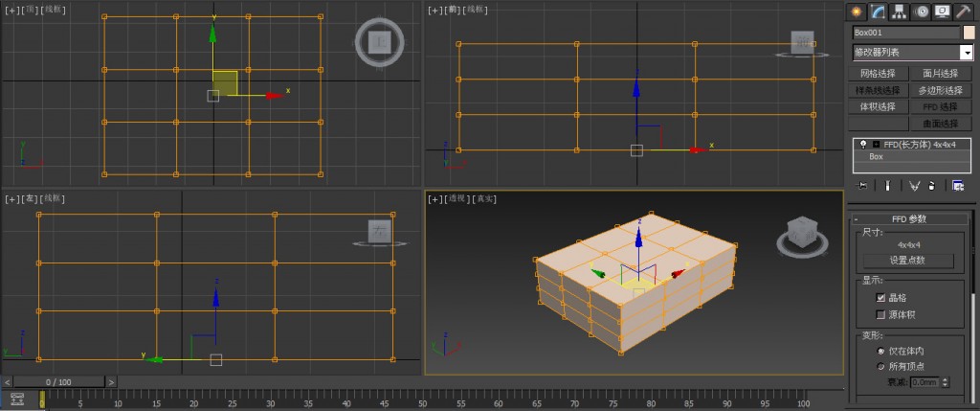
Task: Click Z axis arrow in Front viewport
Action: 636,86
